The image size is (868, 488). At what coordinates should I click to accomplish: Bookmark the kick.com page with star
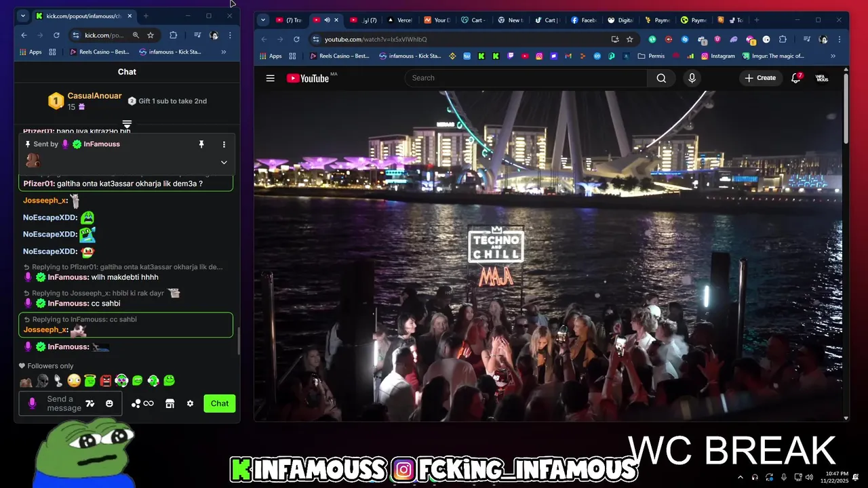151,35
